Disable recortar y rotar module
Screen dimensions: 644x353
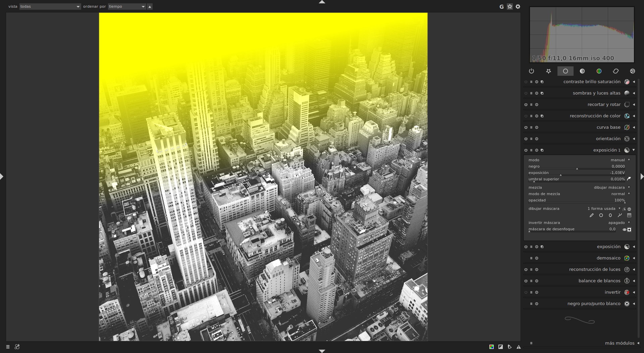click(526, 105)
